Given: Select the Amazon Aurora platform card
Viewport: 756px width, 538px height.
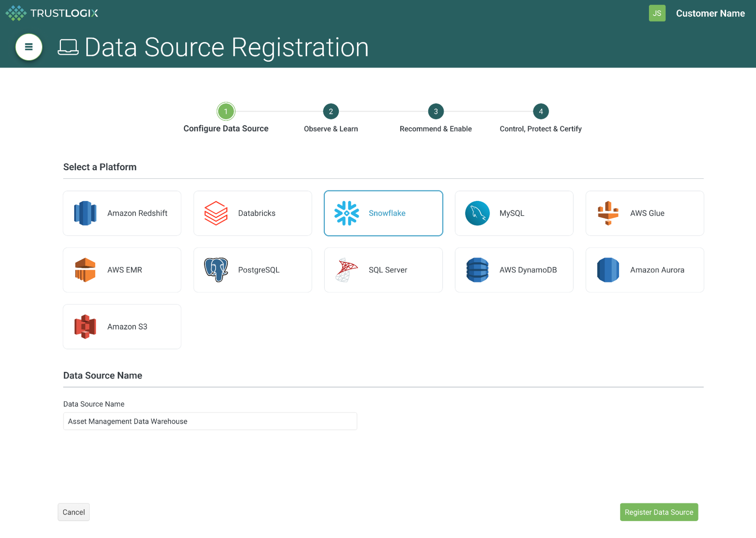Looking at the screenshot, I should pos(644,270).
